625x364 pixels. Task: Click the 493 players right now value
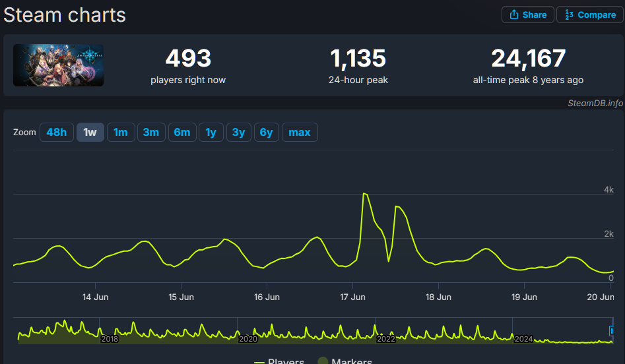click(x=188, y=59)
